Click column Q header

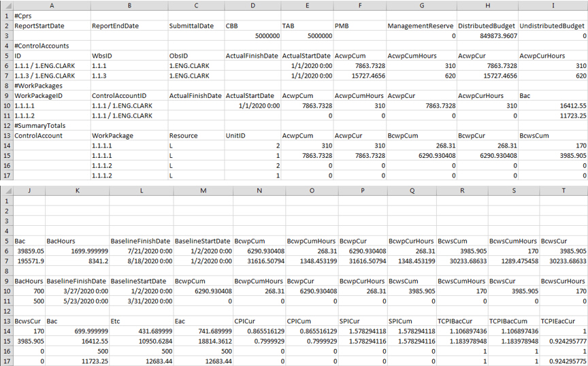412,191
